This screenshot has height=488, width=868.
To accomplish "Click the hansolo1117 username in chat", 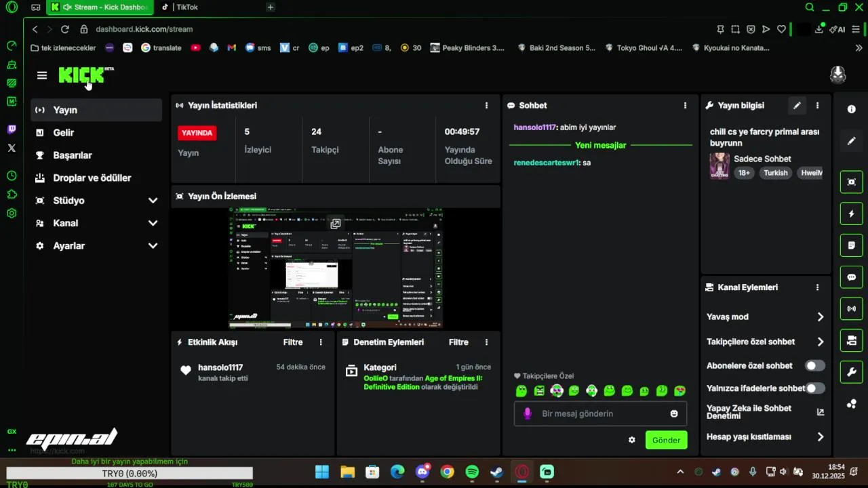I will click(534, 127).
